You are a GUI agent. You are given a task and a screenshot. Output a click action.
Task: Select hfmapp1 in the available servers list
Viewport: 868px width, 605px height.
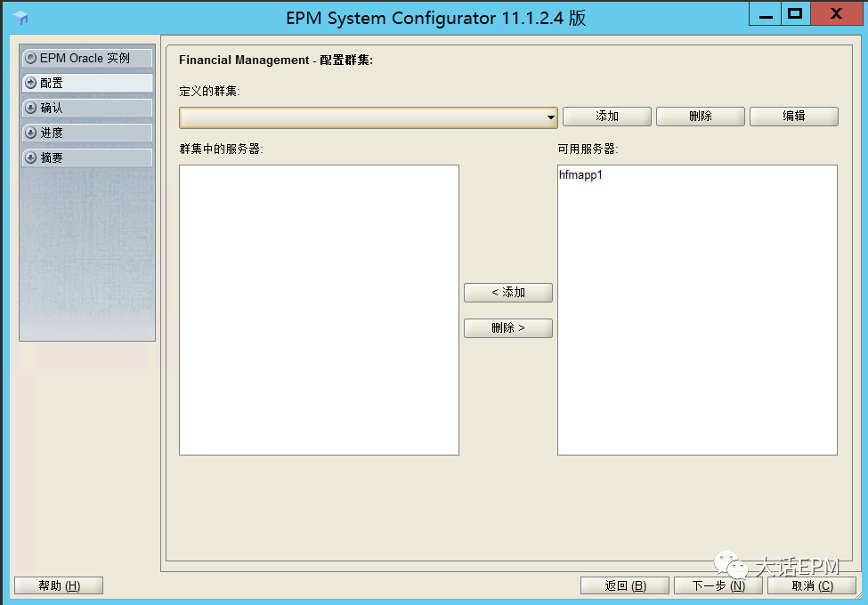(x=580, y=174)
